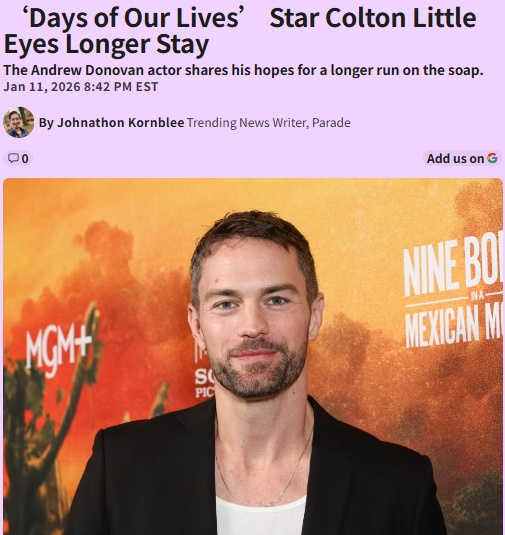Open Johnathon Kornblee author link
505x535 pixels.
coord(121,122)
